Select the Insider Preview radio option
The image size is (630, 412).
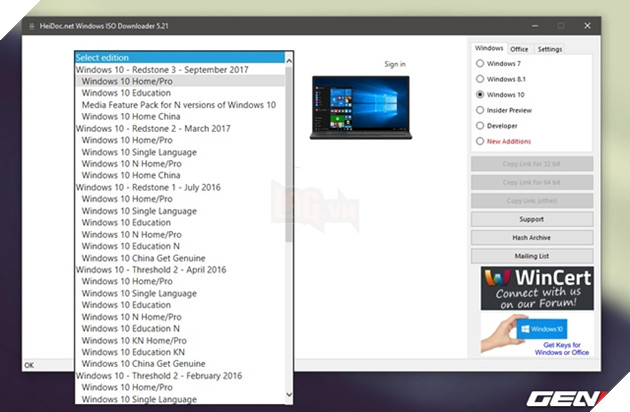(x=480, y=110)
